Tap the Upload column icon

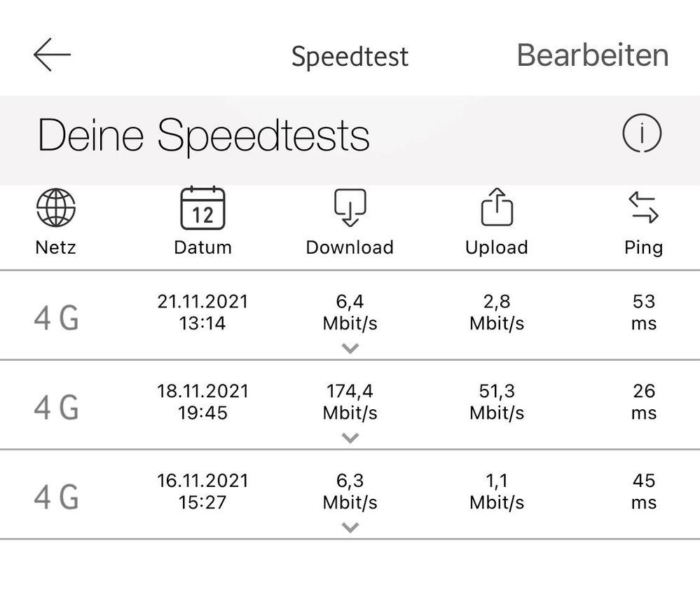pyautogui.click(x=497, y=207)
